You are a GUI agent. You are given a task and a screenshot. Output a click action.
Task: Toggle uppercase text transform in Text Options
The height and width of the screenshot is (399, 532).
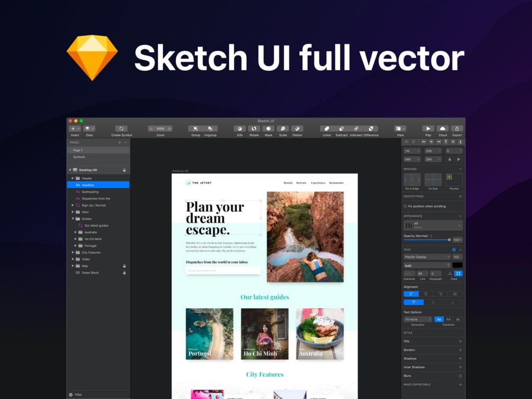[448, 320]
